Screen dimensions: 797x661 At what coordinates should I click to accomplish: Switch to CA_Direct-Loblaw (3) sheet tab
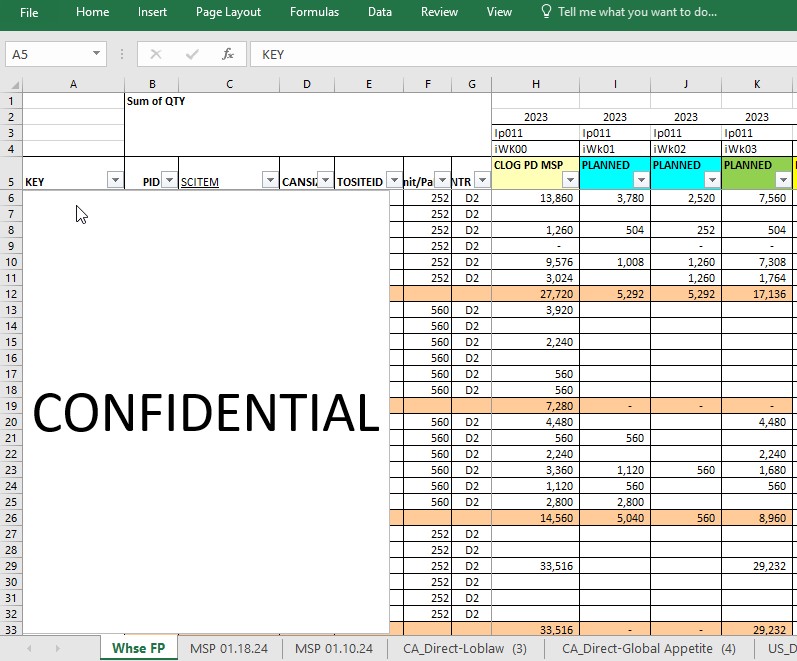coord(465,648)
